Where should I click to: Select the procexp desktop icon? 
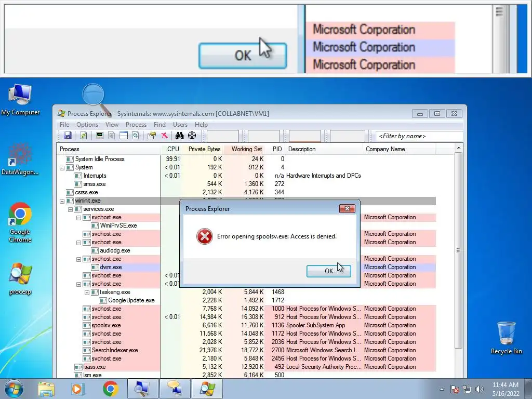(x=20, y=279)
